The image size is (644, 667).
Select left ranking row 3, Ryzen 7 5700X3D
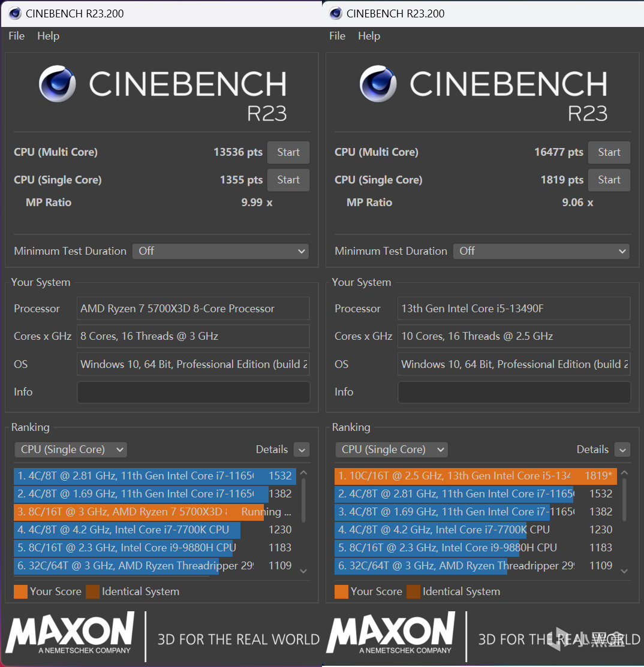coord(155,512)
